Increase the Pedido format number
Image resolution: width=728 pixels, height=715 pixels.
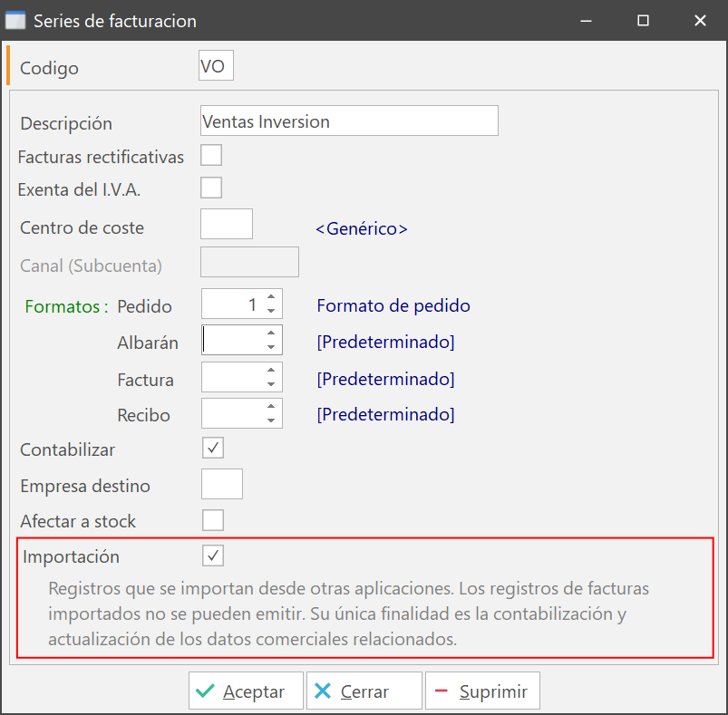(x=271, y=298)
